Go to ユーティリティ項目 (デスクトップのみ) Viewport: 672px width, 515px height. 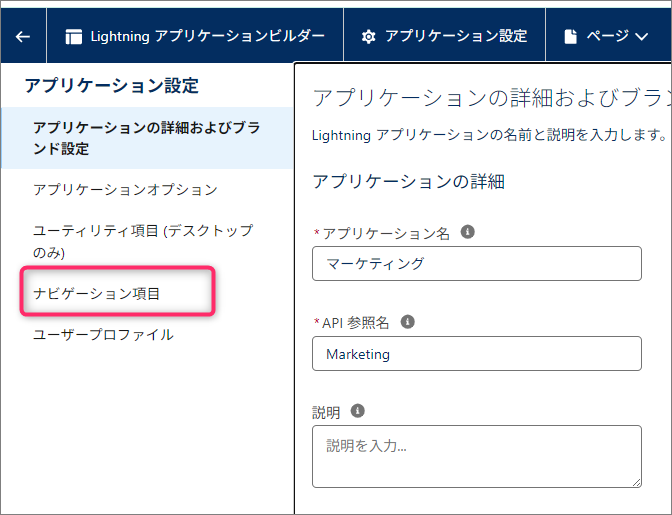tap(143, 241)
